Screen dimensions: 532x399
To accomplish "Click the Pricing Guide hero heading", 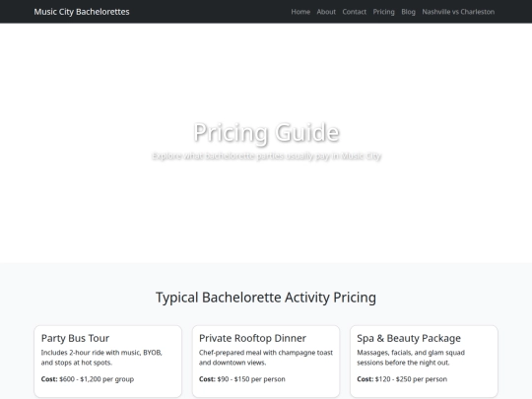I will coord(266,132).
